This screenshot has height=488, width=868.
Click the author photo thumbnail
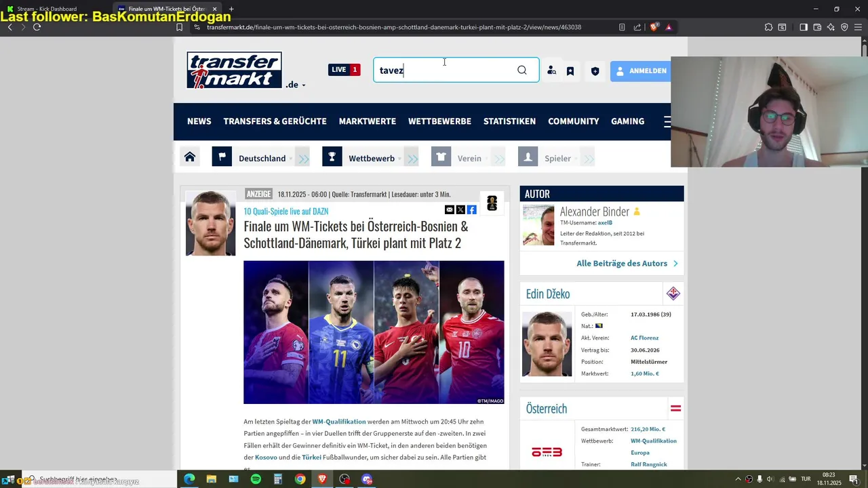click(x=538, y=225)
